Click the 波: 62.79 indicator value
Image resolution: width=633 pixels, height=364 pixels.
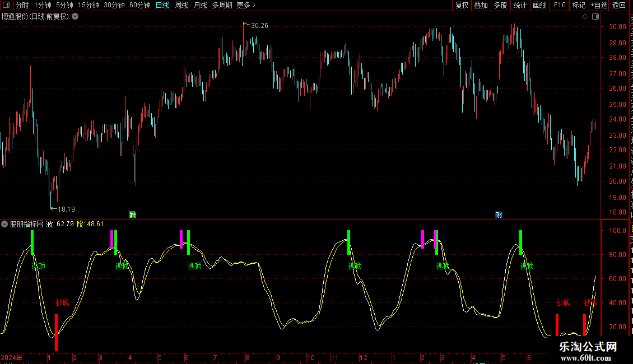60,224
